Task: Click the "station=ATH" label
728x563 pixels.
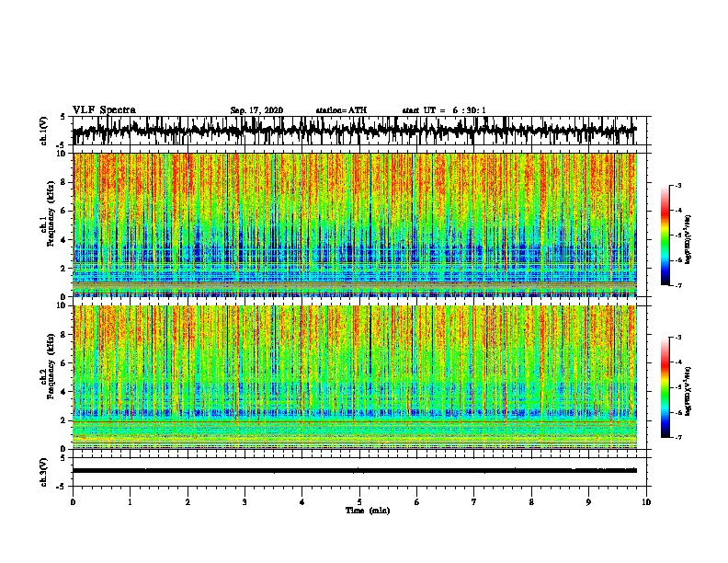Action: (x=341, y=110)
